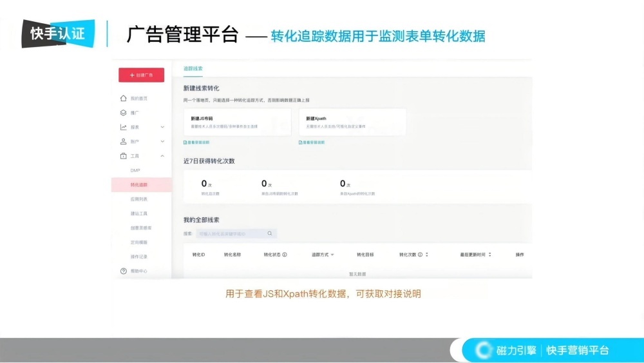Image resolution: width=644 pixels, height=363 pixels.
Task: Open DMP under the tools menu
Action: [135, 170]
